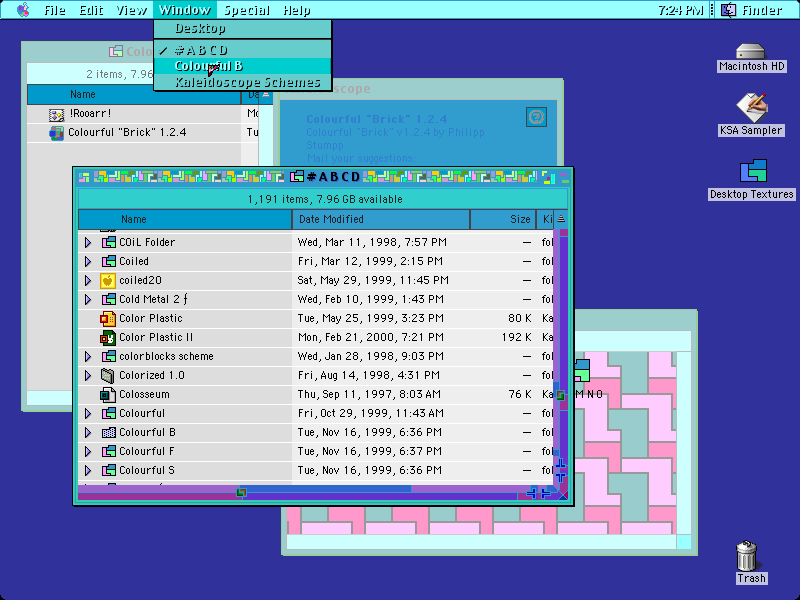This screenshot has height=600, width=800.
Task: Click Name column header in back Colourful window
Action: pyautogui.click(x=134, y=94)
